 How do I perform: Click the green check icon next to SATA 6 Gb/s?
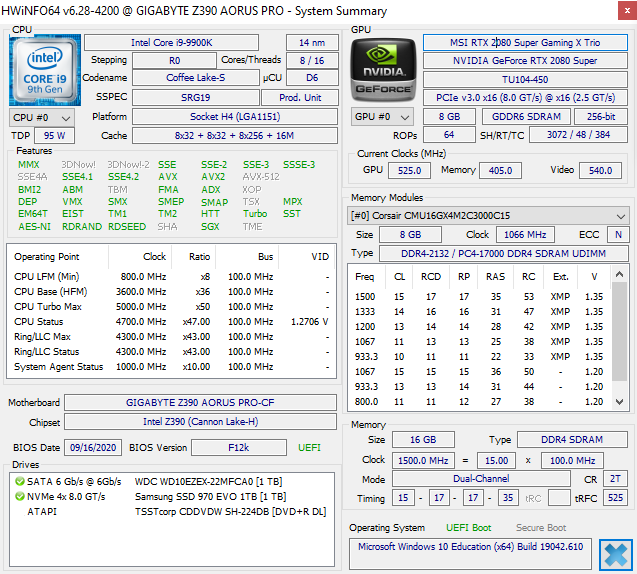coord(20,482)
